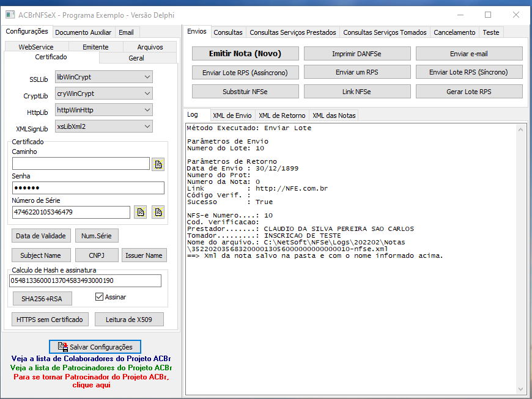Click the Imprimir DANFSe button
Viewport: 532px width, 399px height.
click(x=357, y=54)
